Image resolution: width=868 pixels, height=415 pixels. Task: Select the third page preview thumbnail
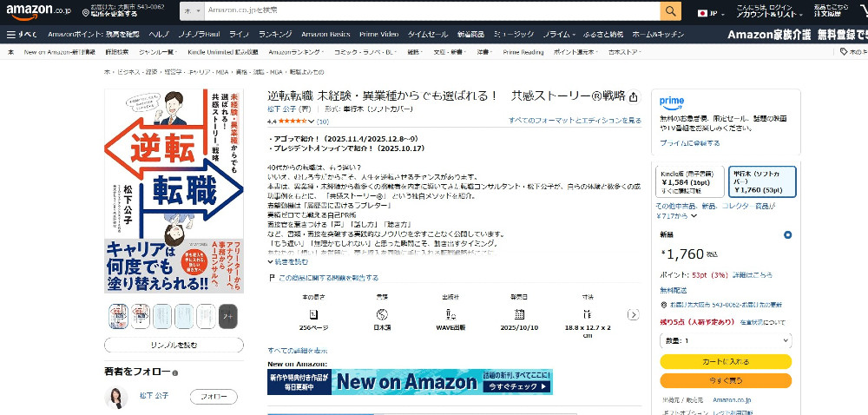(x=162, y=317)
